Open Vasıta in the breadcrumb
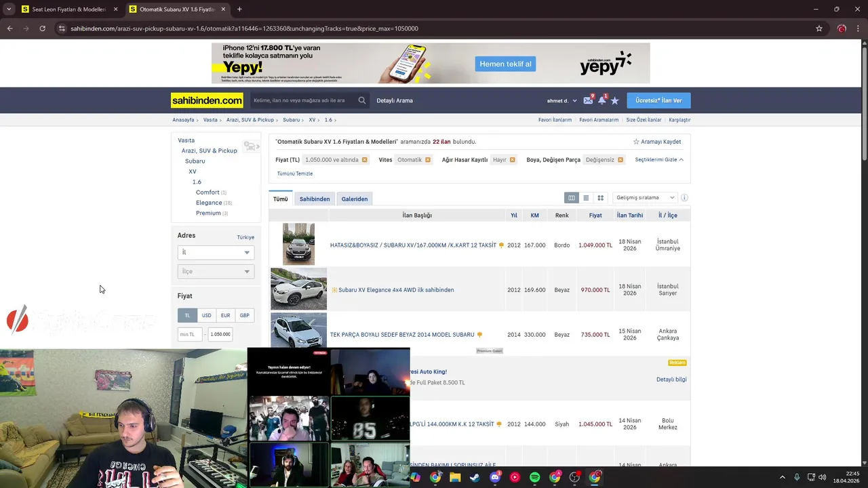Viewport: 868px width, 488px height. pos(210,120)
